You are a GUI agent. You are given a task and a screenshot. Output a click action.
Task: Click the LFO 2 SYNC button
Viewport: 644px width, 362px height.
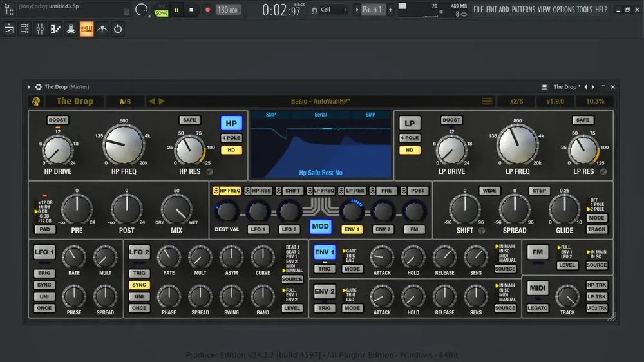tap(139, 285)
